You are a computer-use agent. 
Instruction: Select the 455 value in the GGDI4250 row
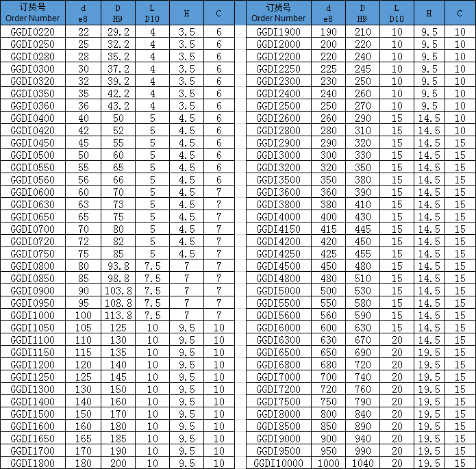pyautogui.click(x=362, y=253)
